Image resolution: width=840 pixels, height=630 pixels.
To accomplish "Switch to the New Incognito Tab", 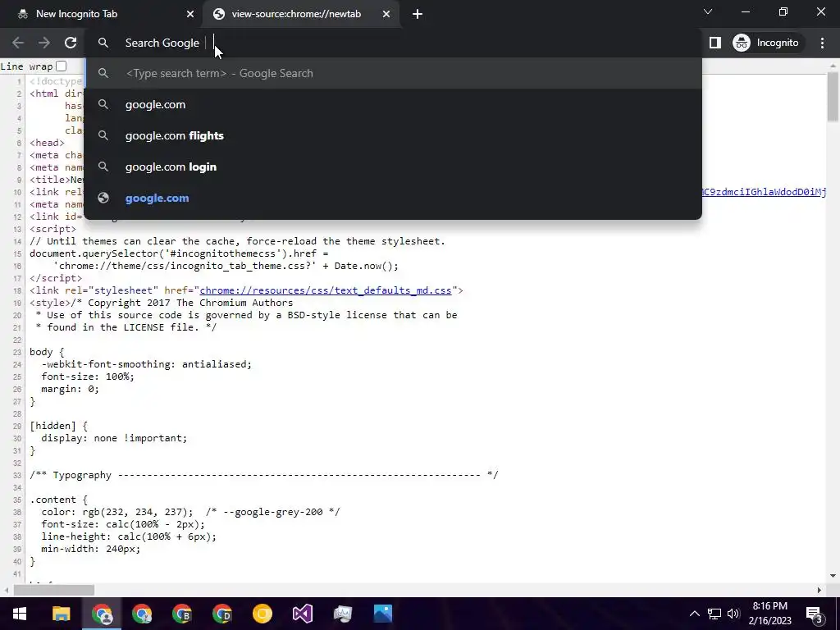I will pyautogui.click(x=102, y=15).
